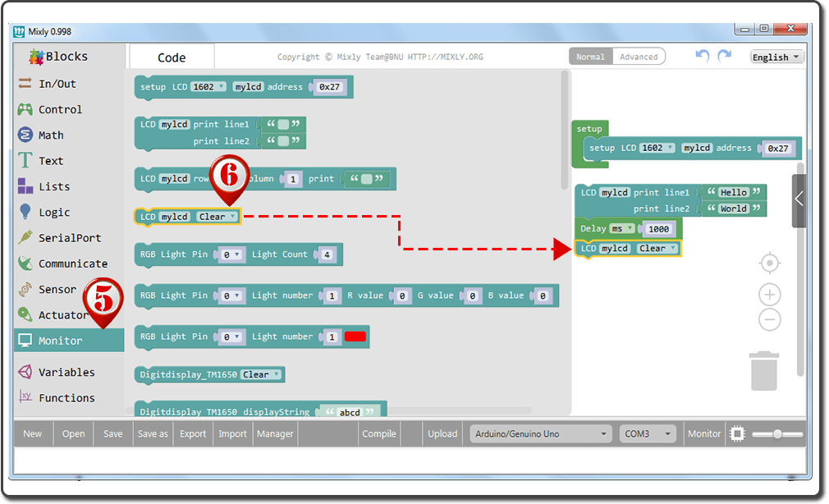Click the Save as button
Screen dimensions: 829x504
(153, 433)
